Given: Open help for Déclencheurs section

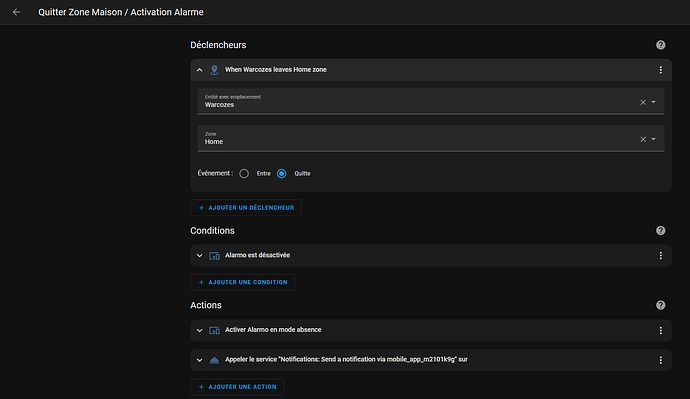Looking at the screenshot, I should coord(660,45).
